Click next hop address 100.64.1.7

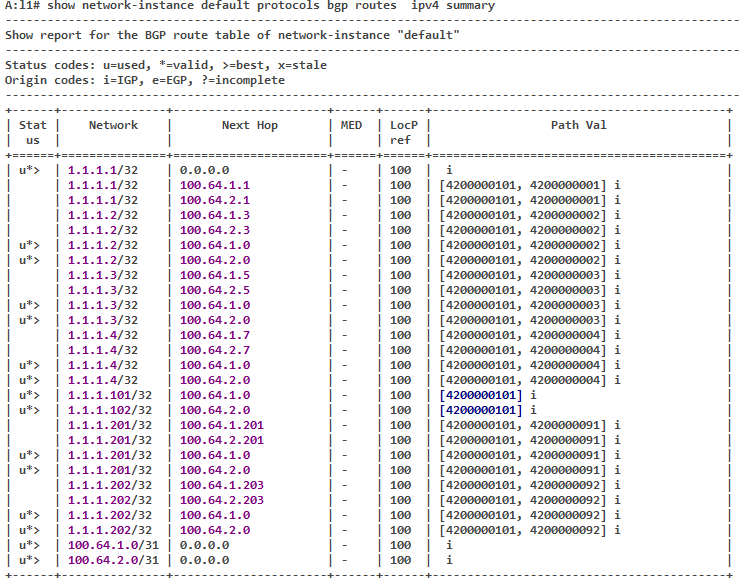[214, 335]
